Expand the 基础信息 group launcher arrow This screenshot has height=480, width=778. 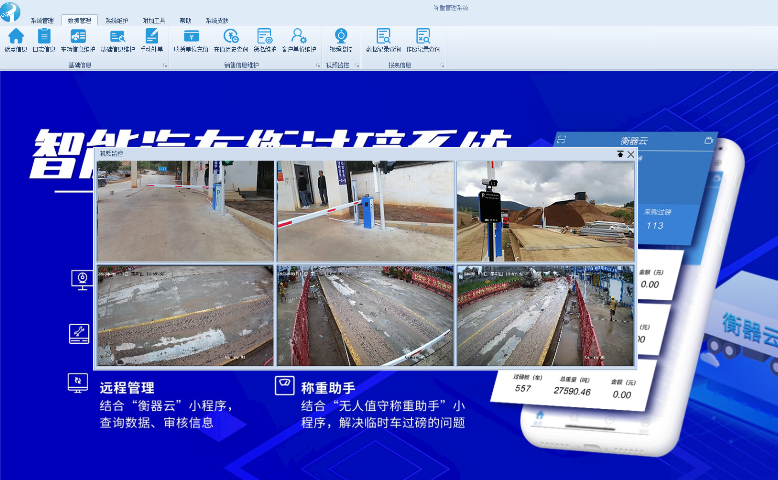(x=164, y=65)
